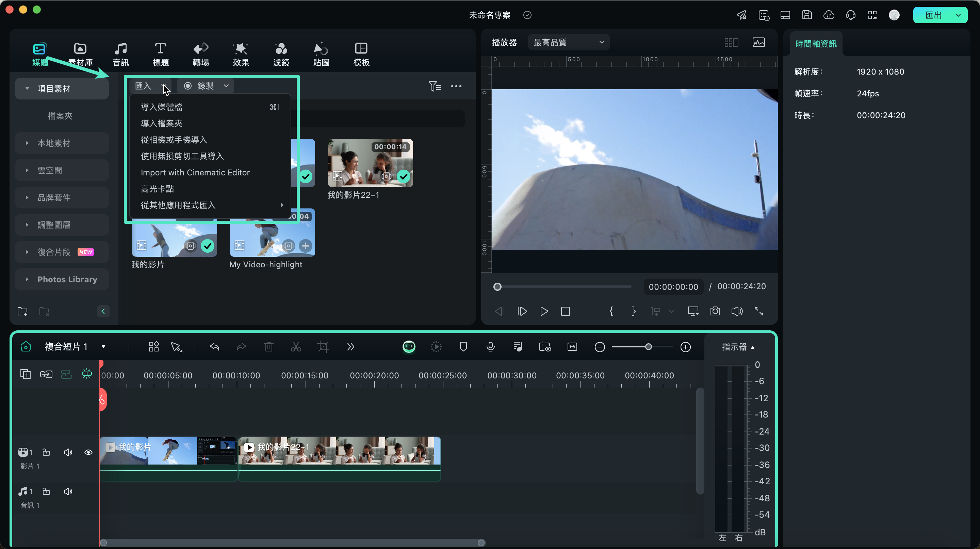Click the horizontal timeline scrollbar
The image size is (980, 549).
pos(292,543)
